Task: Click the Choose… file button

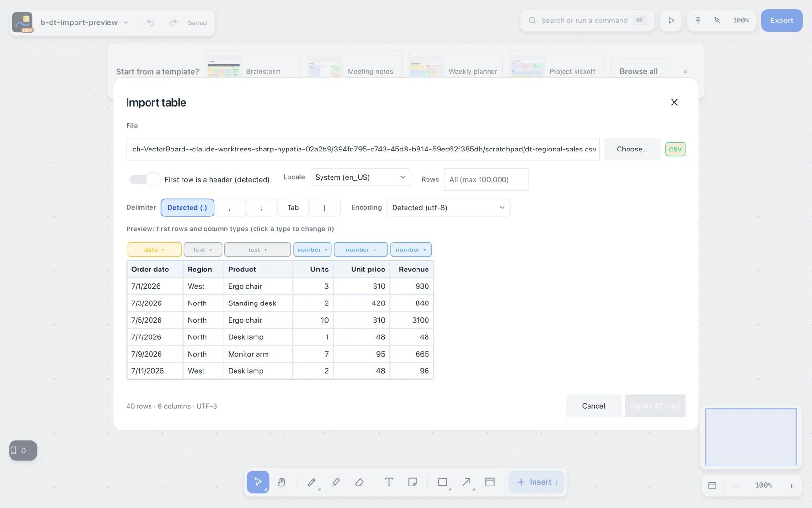Action: [x=632, y=149]
